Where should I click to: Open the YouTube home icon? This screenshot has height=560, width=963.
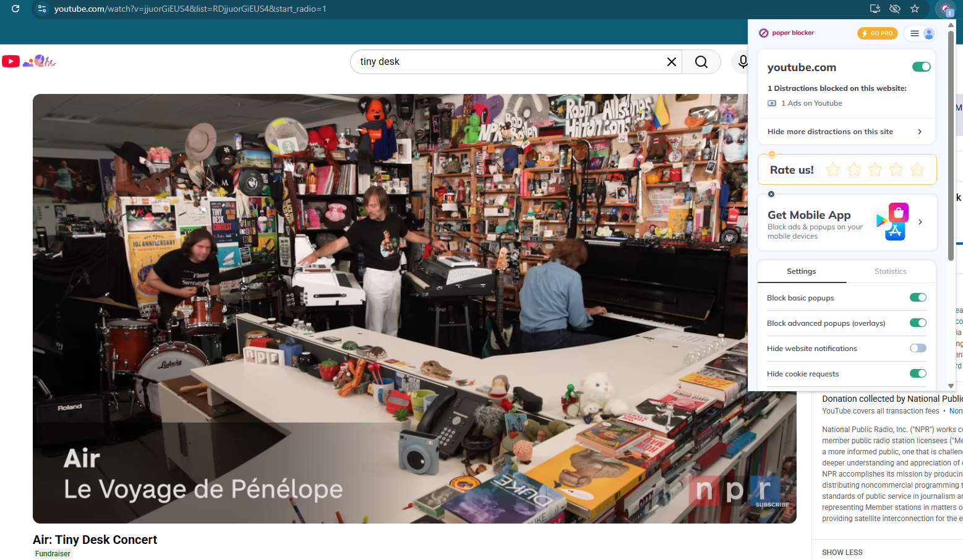11,61
